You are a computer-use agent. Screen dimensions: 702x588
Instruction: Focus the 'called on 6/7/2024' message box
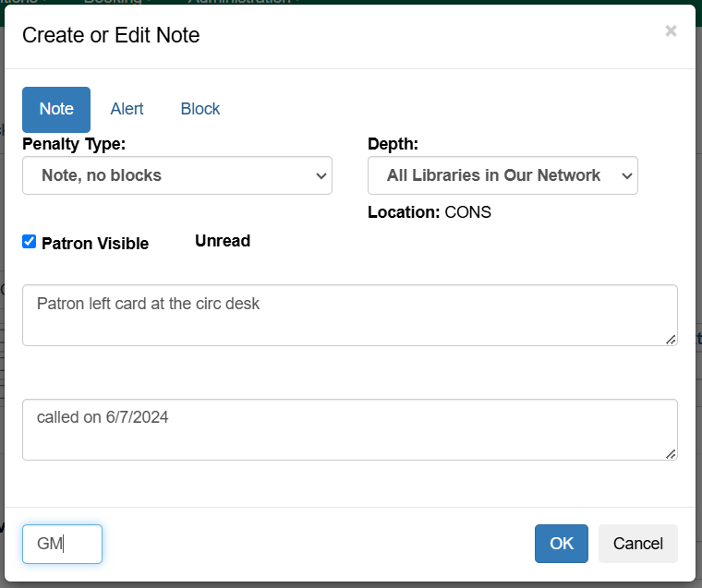349,429
